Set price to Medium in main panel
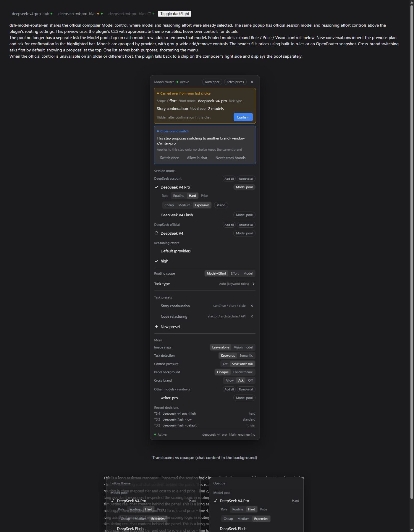Image resolution: width=414 pixels, height=532 pixels. click(x=184, y=205)
